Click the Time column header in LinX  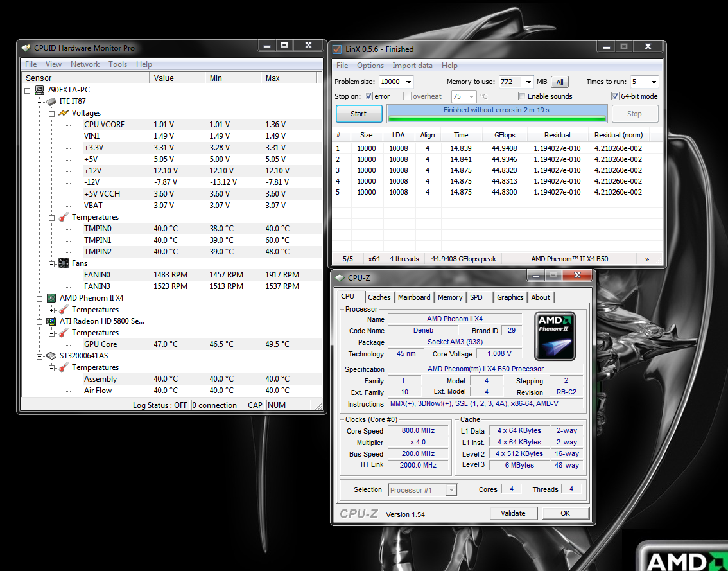point(461,135)
